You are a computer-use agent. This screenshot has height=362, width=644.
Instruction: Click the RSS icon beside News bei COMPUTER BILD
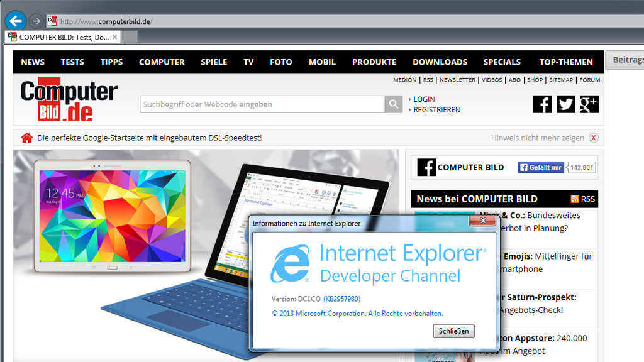(x=574, y=199)
